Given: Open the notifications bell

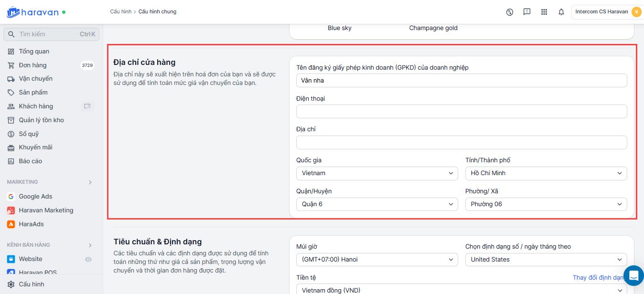Looking at the screenshot, I should (561, 12).
